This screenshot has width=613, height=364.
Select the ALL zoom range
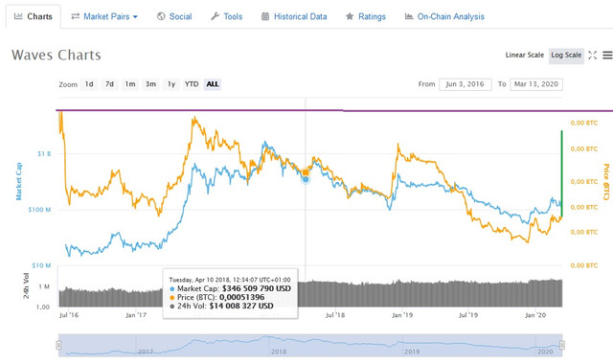click(213, 84)
